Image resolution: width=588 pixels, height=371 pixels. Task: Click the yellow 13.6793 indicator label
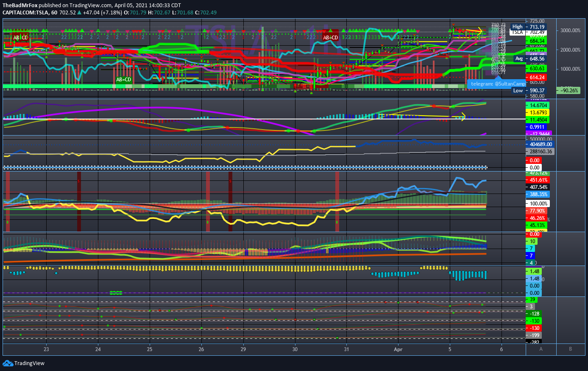[x=538, y=113]
